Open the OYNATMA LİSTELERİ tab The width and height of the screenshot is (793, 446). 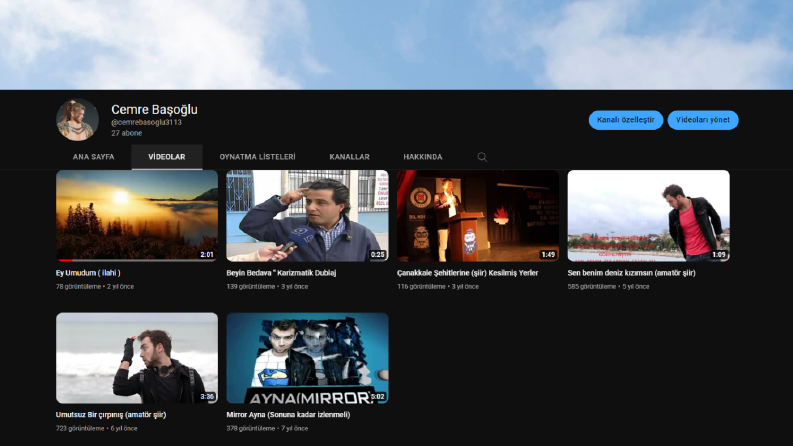(257, 157)
